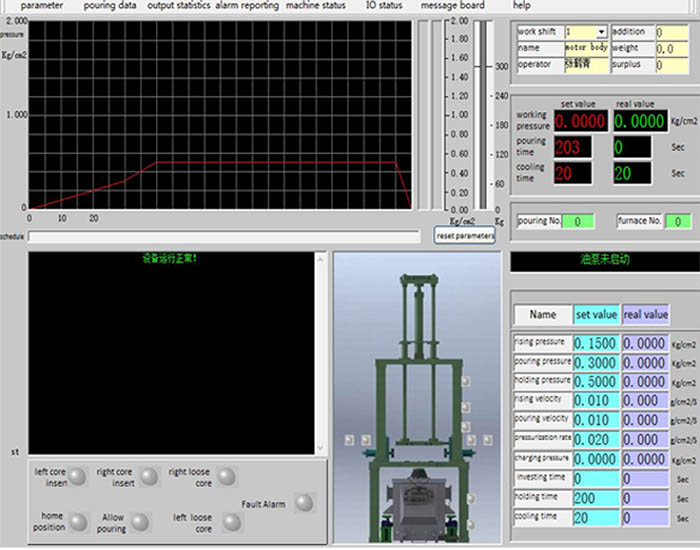
Task: Click the set value column header
Action: [x=596, y=315]
